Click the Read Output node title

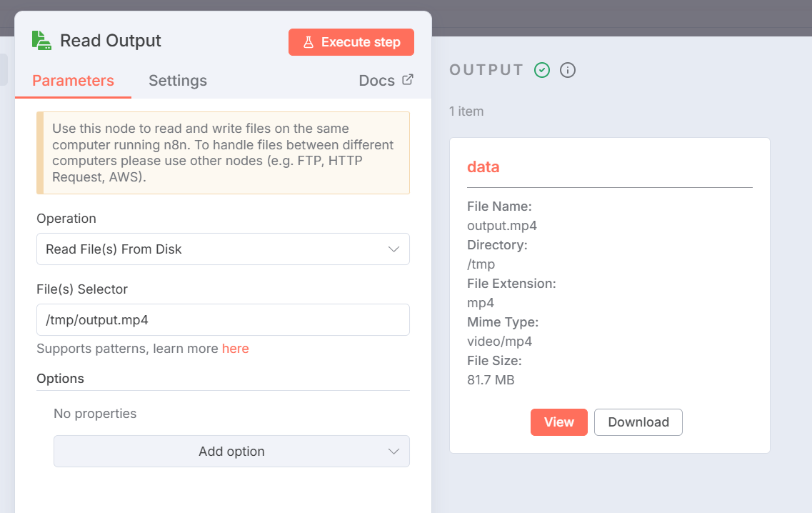(x=111, y=41)
